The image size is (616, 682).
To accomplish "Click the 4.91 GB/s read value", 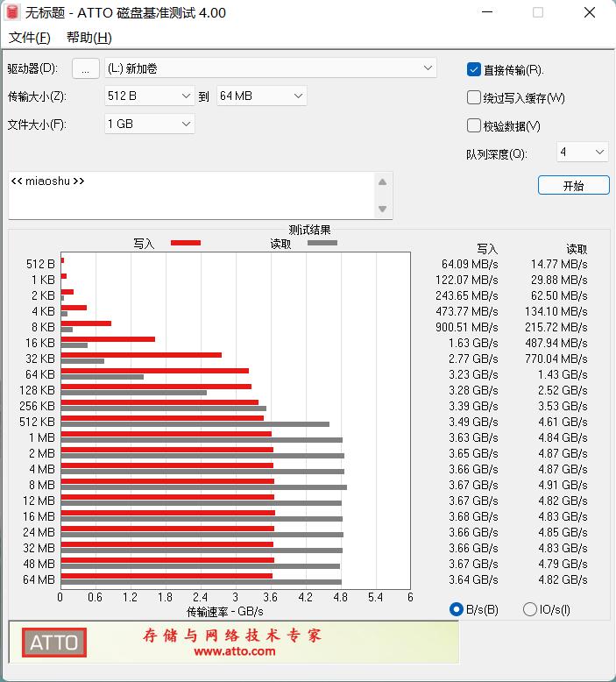I will 563,485.
